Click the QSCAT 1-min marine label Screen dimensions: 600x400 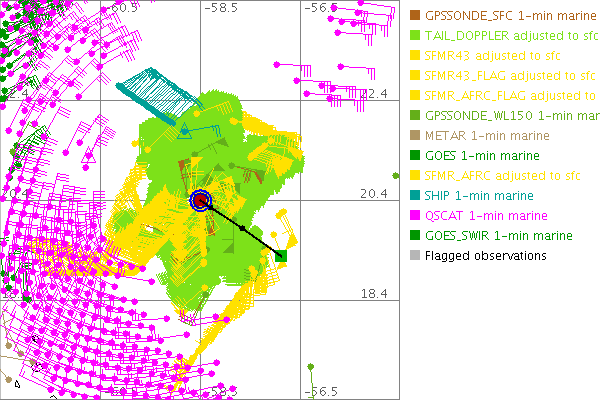click(x=487, y=216)
